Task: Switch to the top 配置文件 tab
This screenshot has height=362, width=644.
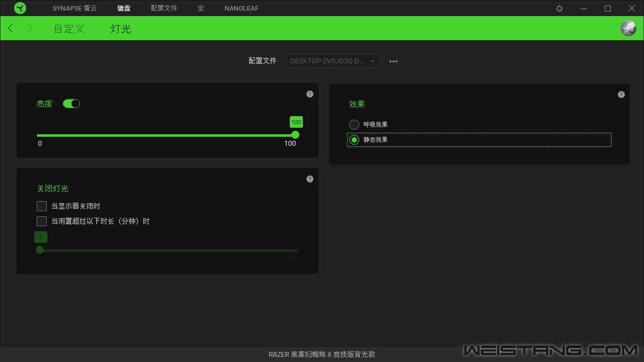Action: pyautogui.click(x=164, y=9)
